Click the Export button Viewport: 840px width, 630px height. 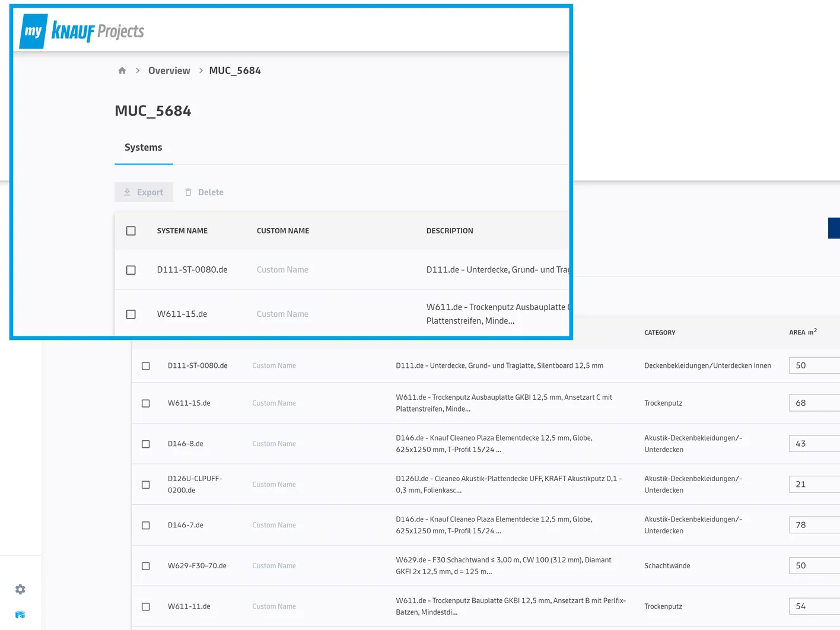coord(144,192)
